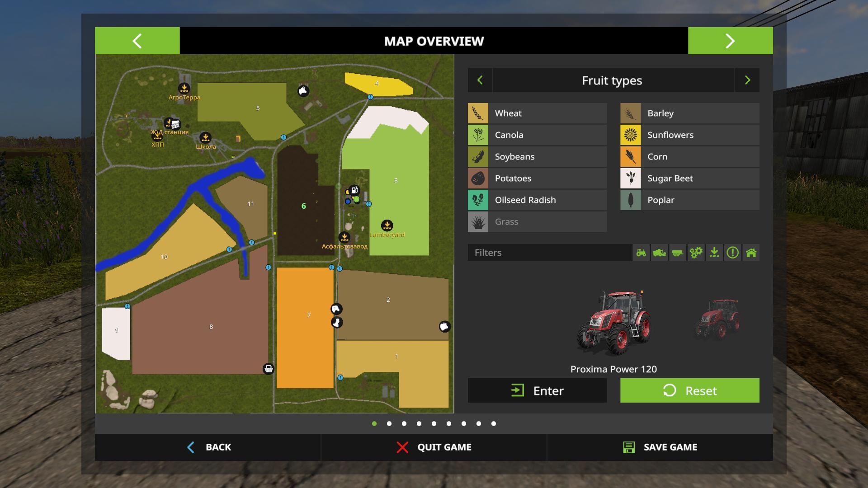Image resolution: width=868 pixels, height=488 pixels.
Task: Click the Corn orange color swatch
Action: [x=630, y=157]
